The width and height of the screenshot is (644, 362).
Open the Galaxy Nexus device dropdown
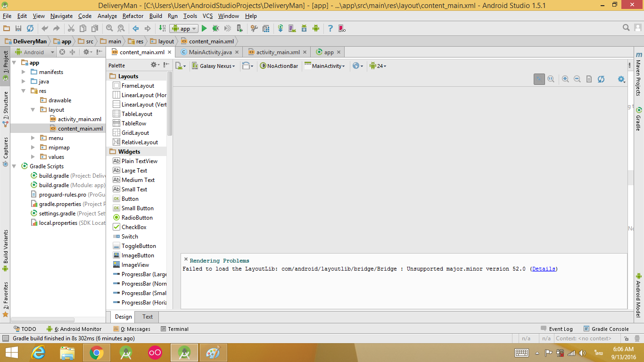click(x=214, y=66)
